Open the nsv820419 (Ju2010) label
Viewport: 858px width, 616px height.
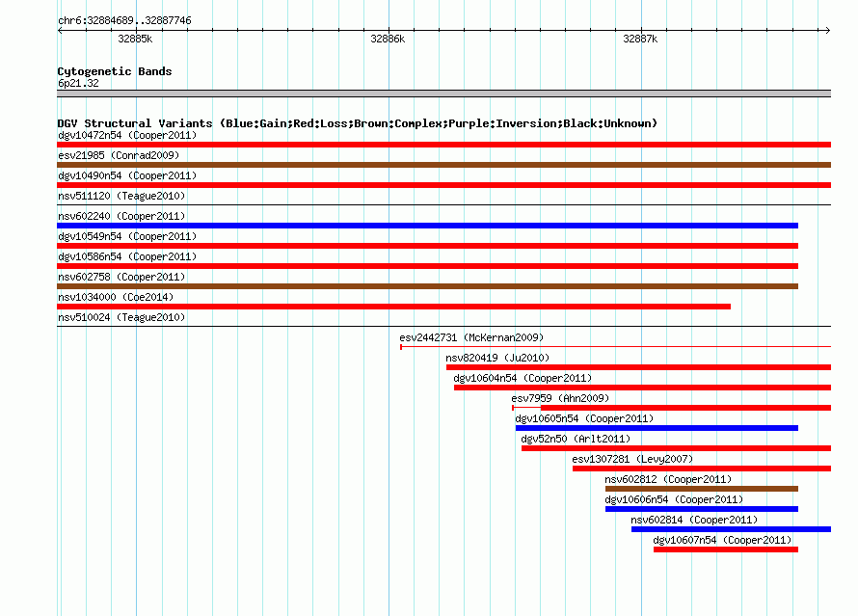click(497, 358)
